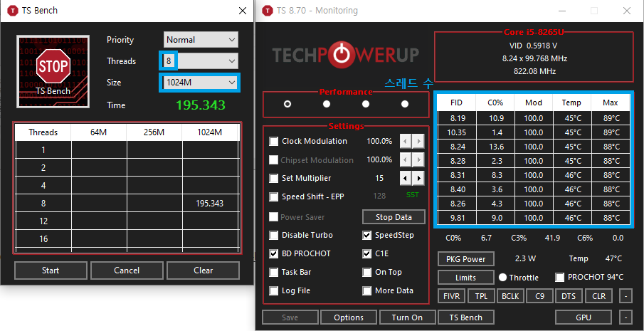
Task: Click the 1024M column header
Action: (x=210, y=132)
